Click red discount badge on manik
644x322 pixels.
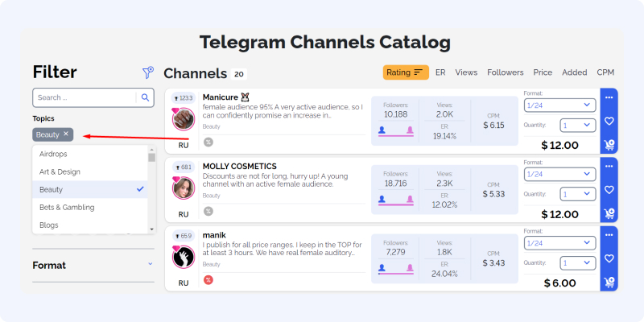(x=208, y=280)
